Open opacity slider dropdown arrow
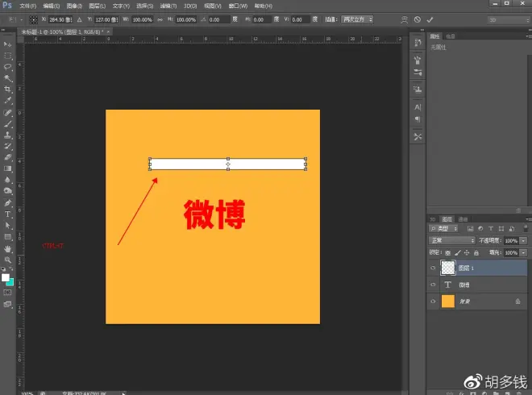Viewport: 532px width, 395px height. 523,240
